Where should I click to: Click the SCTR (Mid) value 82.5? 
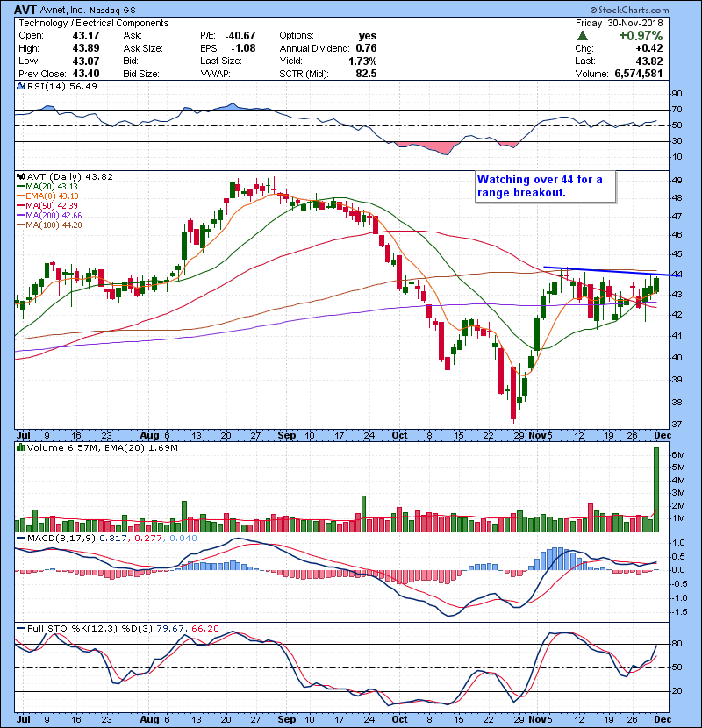tap(366, 74)
